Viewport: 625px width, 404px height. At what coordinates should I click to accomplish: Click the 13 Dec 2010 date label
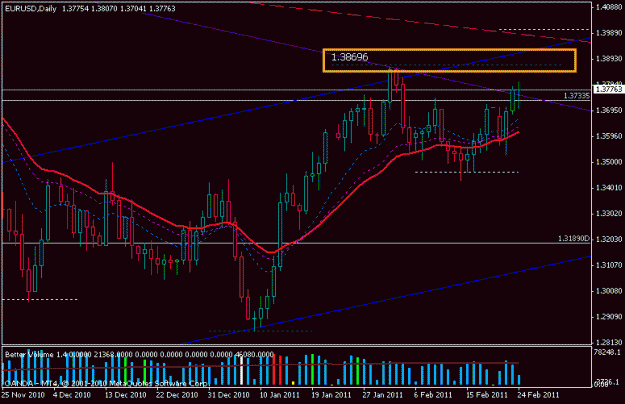pyautogui.click(x=125, y=395)
